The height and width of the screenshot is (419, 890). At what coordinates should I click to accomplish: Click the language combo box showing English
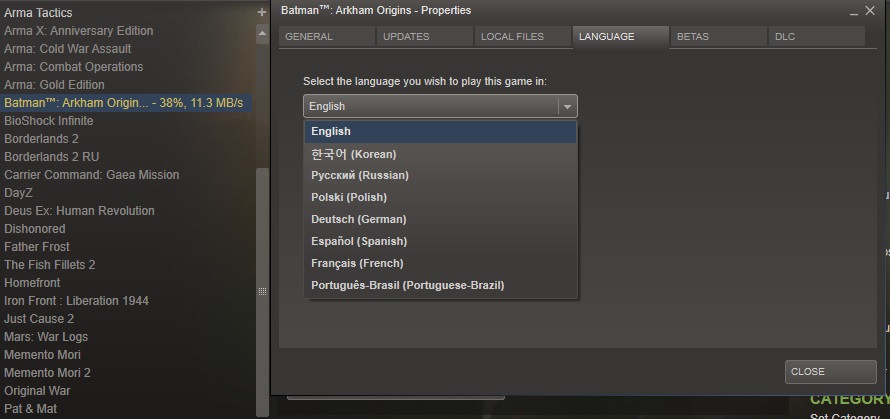coord(430,106)
